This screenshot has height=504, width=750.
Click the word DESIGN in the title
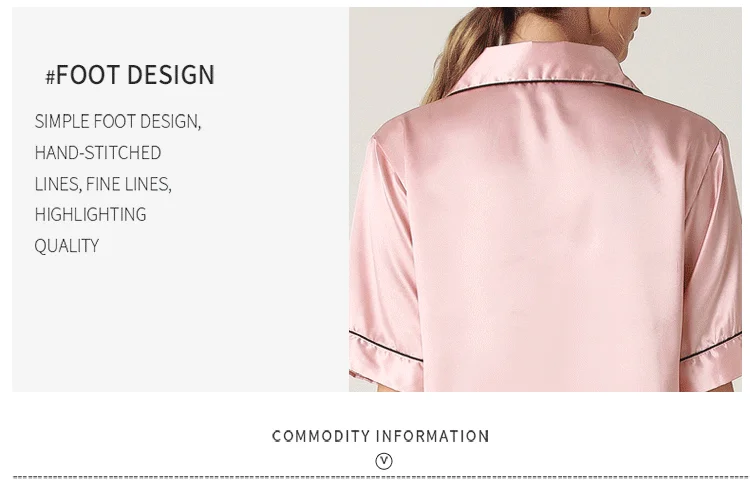[171, 75]
